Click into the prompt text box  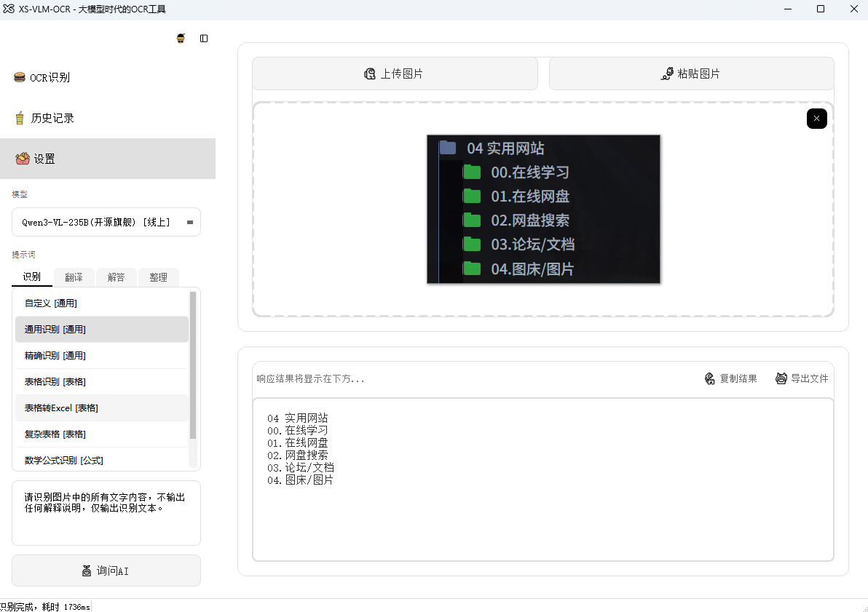point(106,513)
